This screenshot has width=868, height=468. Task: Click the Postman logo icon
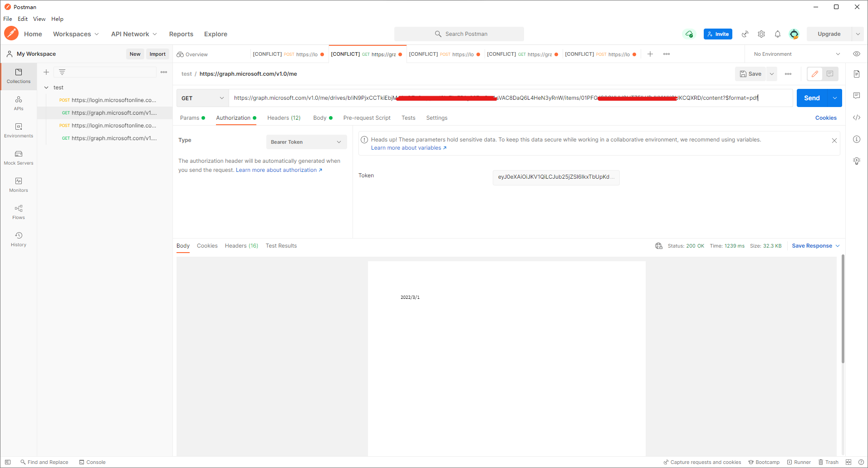(x=11, y=34)
